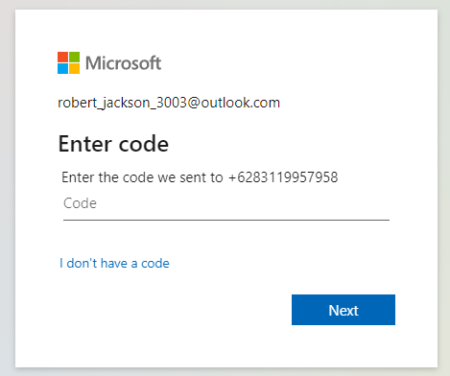
Task: Click the underline of the Code field
Action: (x=226, y=220)
